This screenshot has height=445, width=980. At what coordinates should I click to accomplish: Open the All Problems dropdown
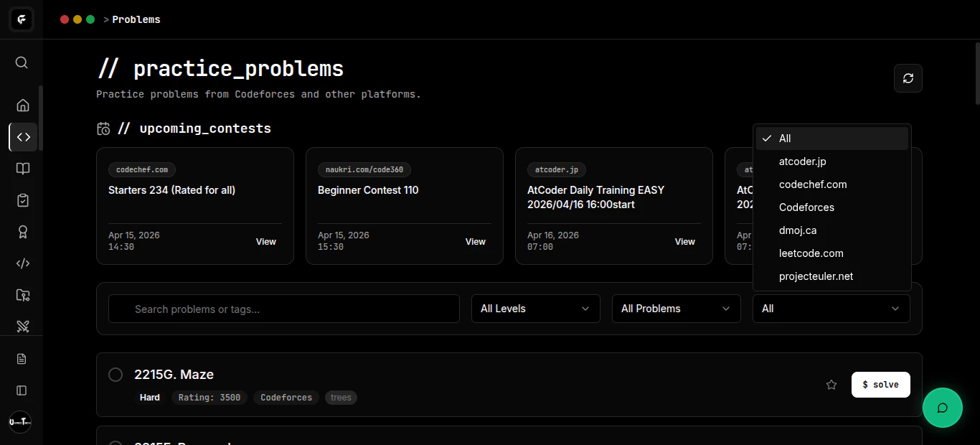[676, 309]
